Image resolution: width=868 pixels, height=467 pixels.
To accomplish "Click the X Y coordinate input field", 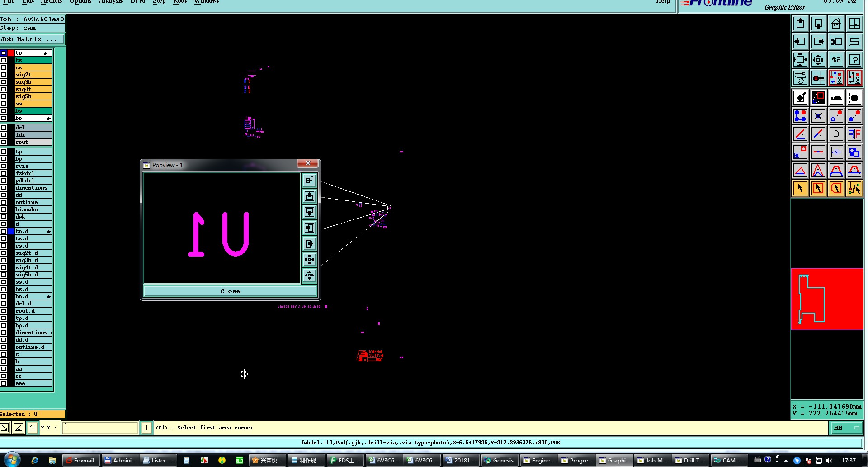I will pos(100,428).
